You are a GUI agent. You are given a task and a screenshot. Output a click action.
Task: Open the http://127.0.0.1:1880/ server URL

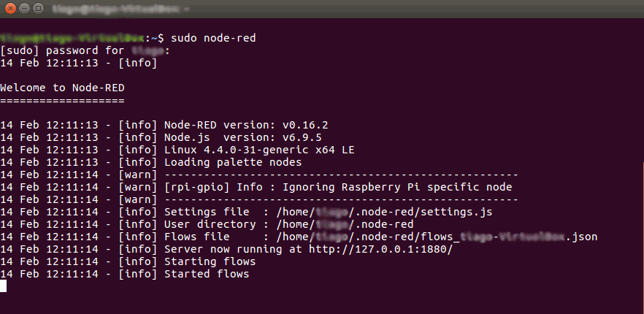(380, 249)
